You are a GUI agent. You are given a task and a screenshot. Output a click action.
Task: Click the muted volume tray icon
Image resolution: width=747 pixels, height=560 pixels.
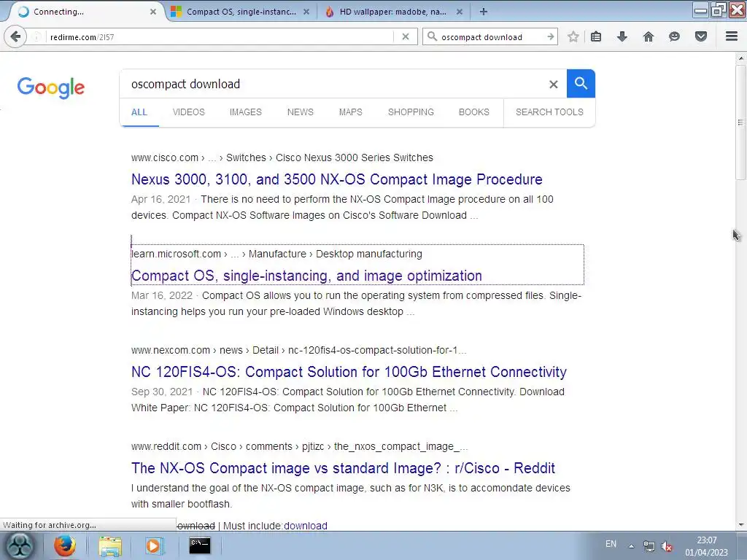click(x=667, y=546)
